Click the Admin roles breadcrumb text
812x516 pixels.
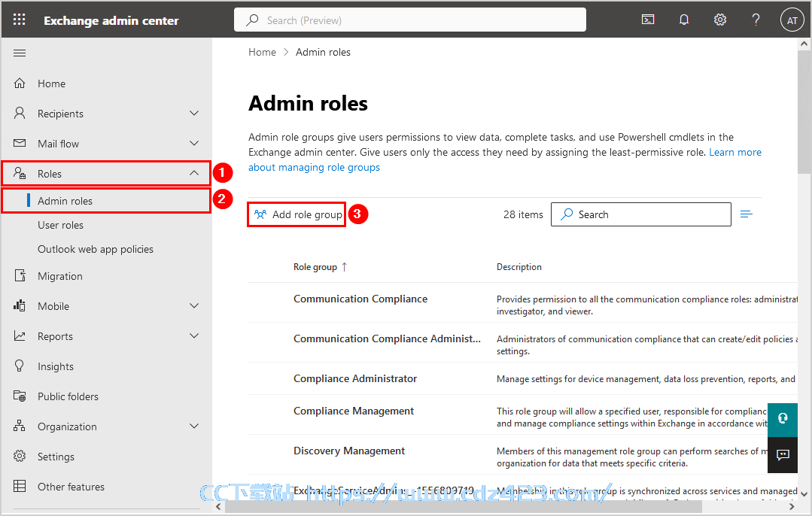pyautogui.click(x=323, y=52)
